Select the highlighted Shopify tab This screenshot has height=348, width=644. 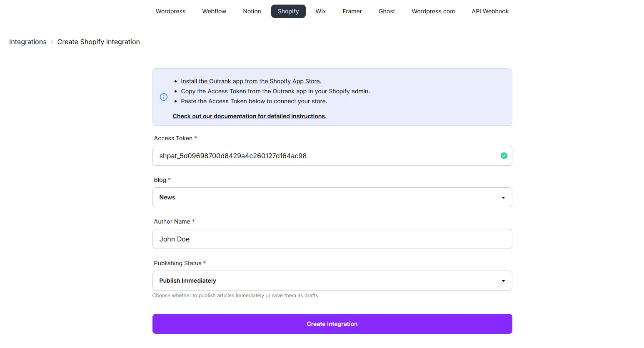click(x=288, y=11)
